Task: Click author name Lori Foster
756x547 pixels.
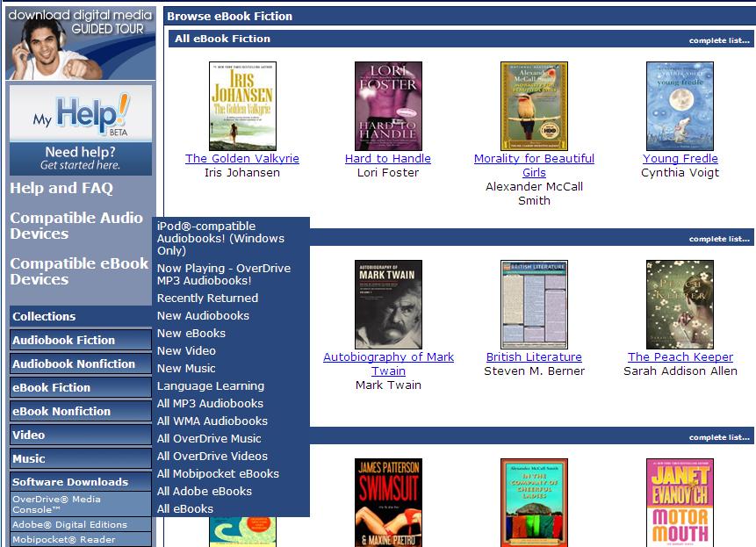Action: [x=388, y=173]
